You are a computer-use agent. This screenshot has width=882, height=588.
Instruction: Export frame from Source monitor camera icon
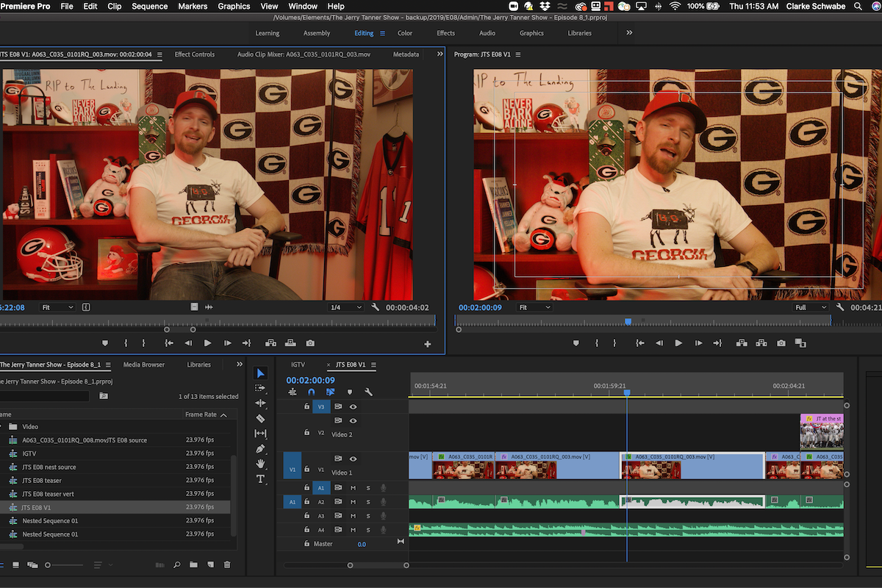click(x=310, y=343)
